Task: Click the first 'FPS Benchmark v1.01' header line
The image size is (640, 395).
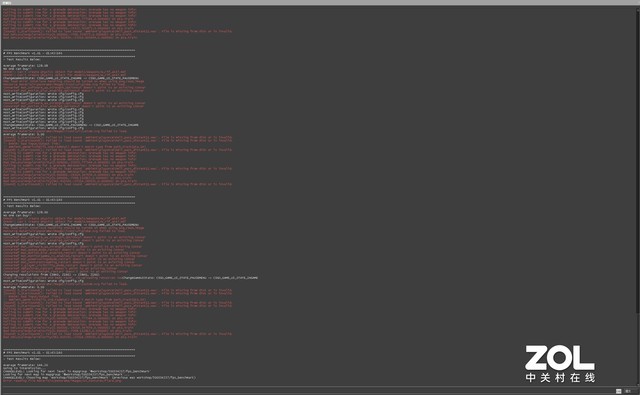Action: pyautogui.click(x=33, y=53)
